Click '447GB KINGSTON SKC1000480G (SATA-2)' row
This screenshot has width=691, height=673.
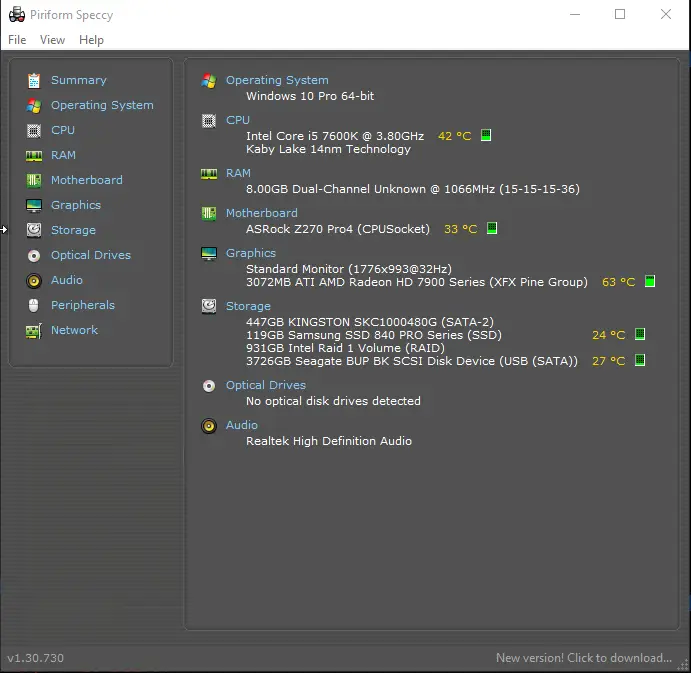[370, 322]
